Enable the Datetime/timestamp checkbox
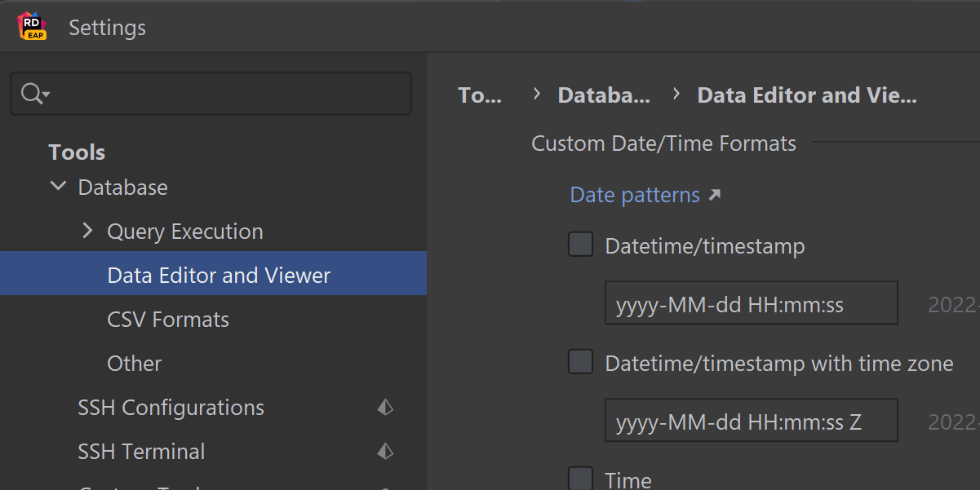Screen dimensions: 980x490 pyautogui.click(x=580, y=245)
